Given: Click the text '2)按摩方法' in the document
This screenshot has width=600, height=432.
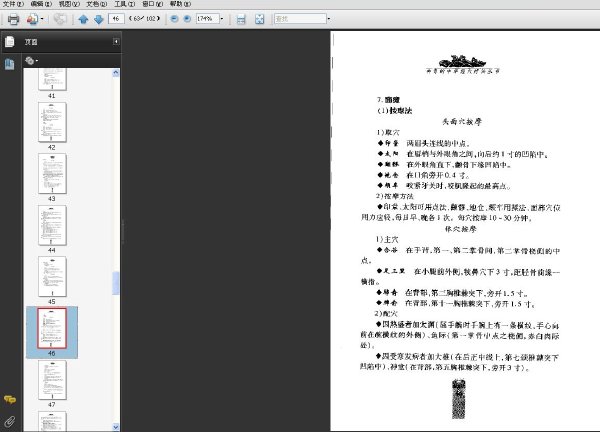Looking at the screenshot, I should pyautogui.click(x=395, y=196).
